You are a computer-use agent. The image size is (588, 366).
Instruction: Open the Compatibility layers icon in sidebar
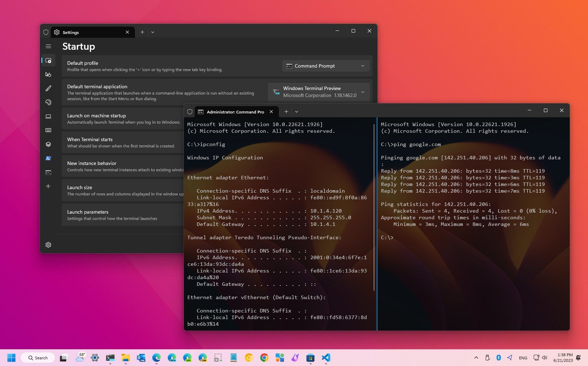coord(48,144)
